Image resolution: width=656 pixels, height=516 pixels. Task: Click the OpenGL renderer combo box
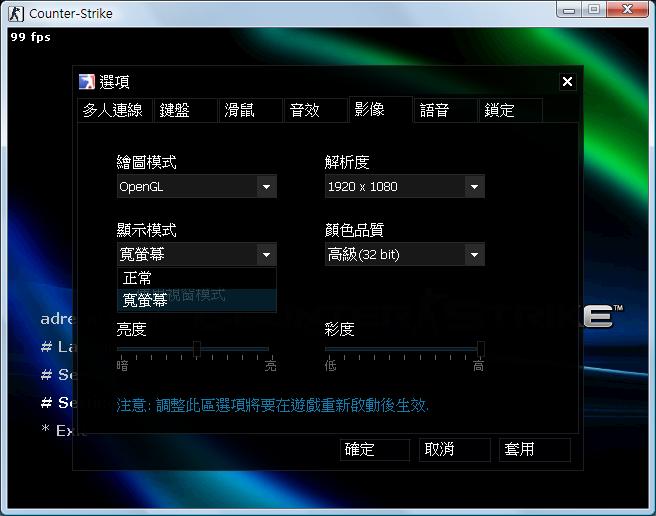(197, 187)
